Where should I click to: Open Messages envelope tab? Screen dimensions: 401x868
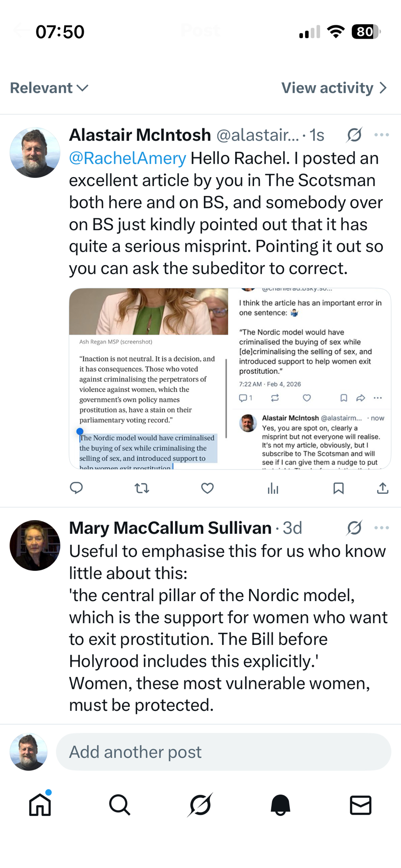coord(361,805)
